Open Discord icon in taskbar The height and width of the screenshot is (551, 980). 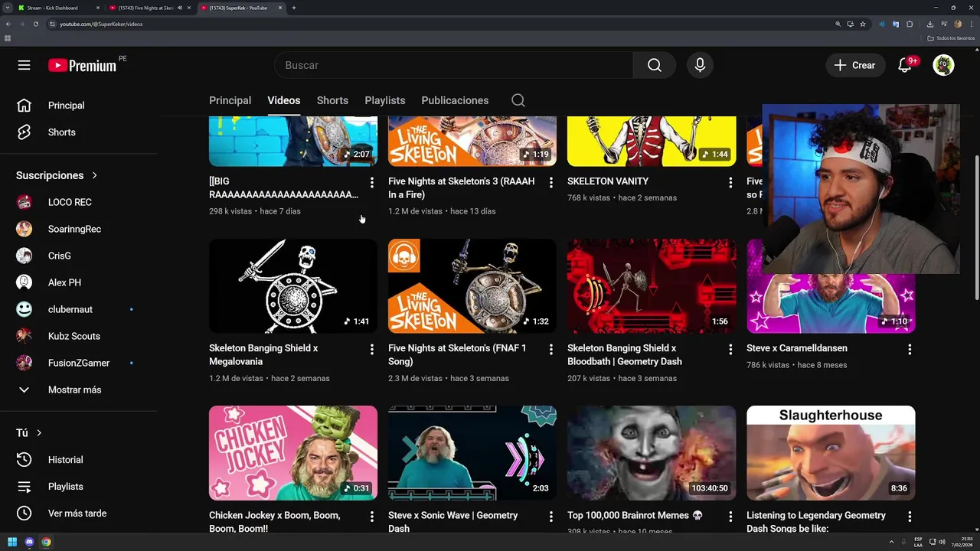pyautogui.click(x=29, y=542)
